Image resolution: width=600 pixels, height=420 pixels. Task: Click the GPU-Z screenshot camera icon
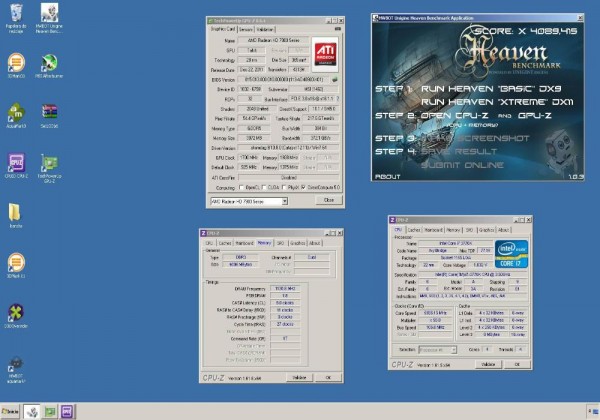click(338, 29)
